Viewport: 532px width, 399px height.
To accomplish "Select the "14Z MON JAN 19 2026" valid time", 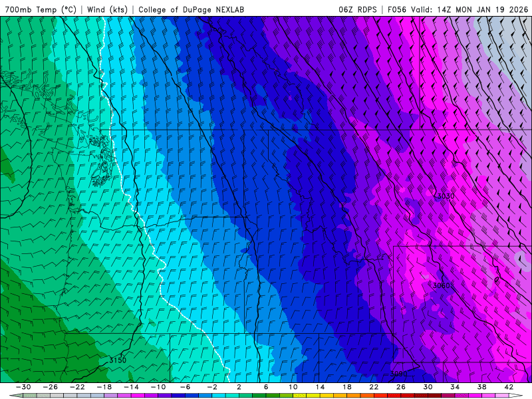I will coord(483,9).
